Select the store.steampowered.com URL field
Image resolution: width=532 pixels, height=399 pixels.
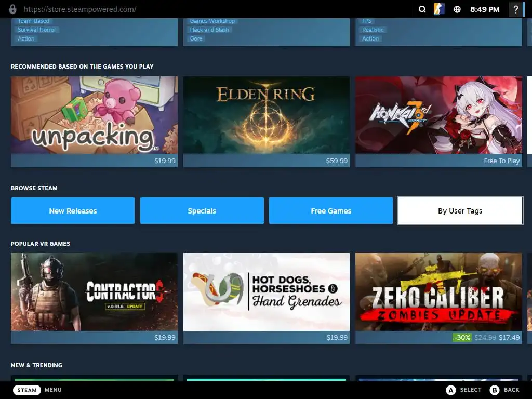pyautogui.click(x=80, y=9)
